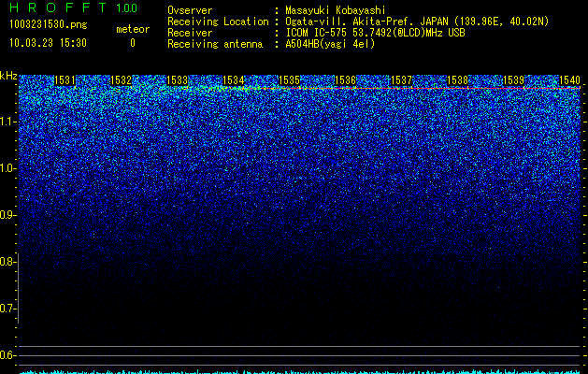Click observer name Masayuki Kobayashi

pos(336,10)
